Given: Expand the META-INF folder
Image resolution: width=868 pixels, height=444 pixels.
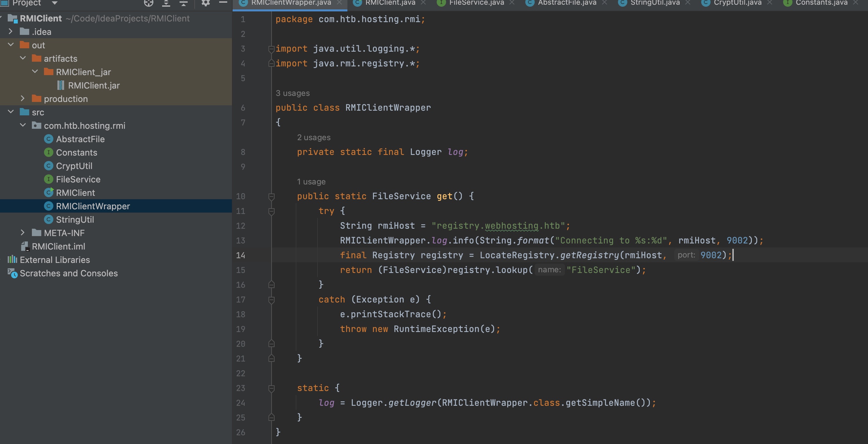Looking at the screenshot, I should pos(22,233).
